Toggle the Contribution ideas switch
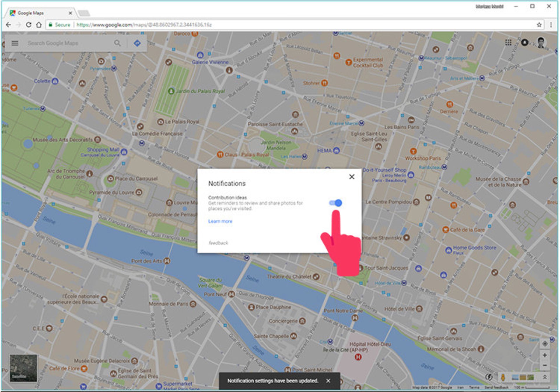The width and height of the screenshot is (560, 392). pos(335,203)
